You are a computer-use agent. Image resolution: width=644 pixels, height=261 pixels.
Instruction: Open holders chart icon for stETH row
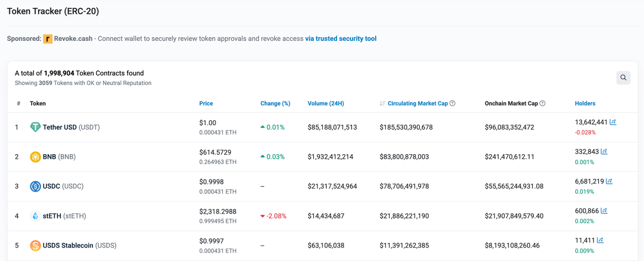pyautogui.click(x=604, y=211)
